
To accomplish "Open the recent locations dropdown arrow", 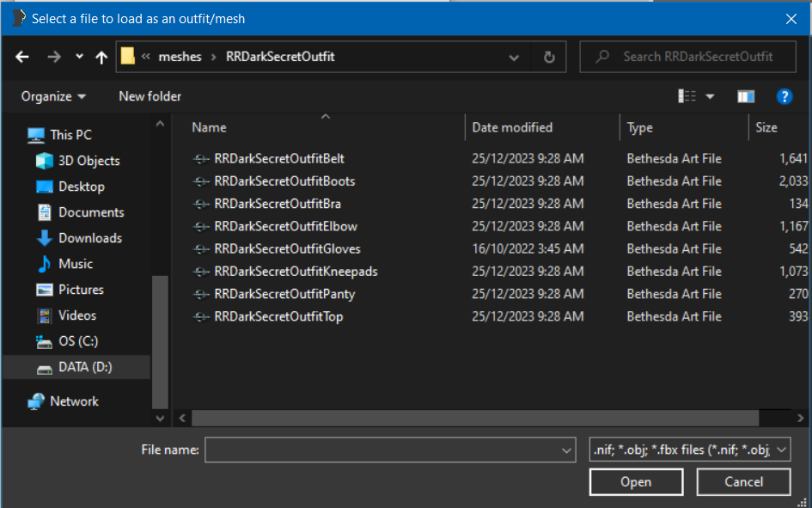I will [79, 57].
